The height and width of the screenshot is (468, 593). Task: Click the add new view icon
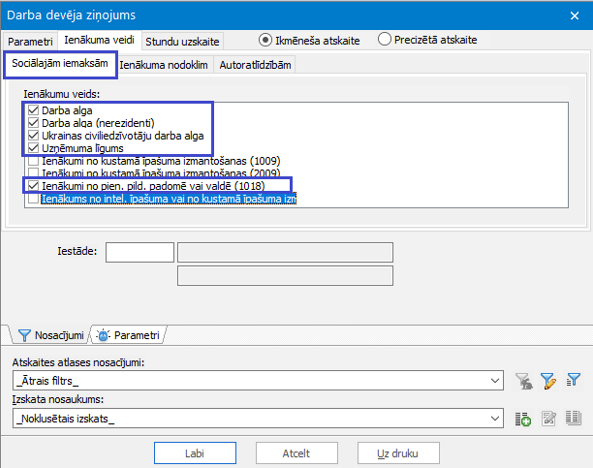[x=523, y=419]
